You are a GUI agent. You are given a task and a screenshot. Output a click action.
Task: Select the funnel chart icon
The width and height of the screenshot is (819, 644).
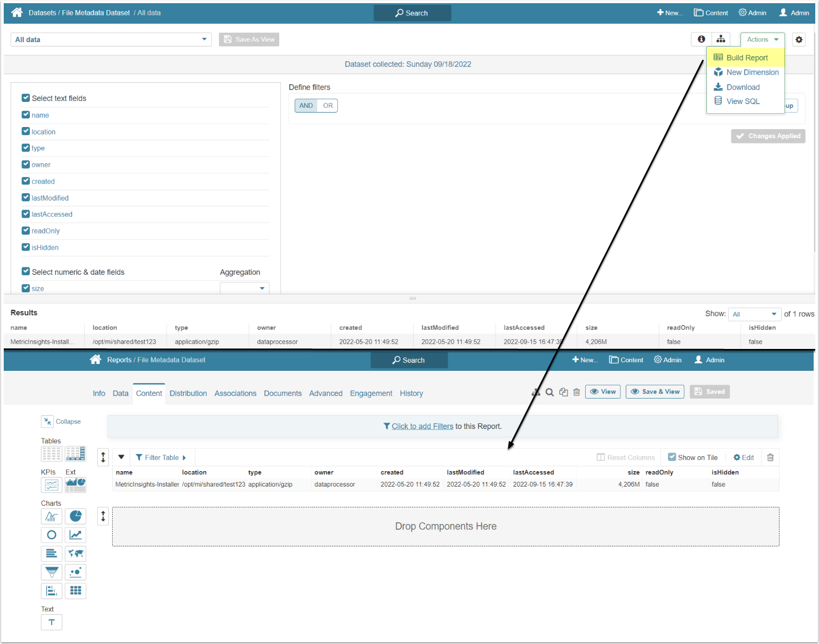coord(52,572)
